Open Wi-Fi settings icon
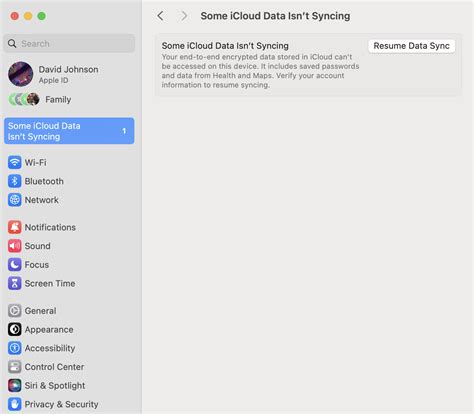474x414 pixels. pyautogui.click(x=15, y=163)
